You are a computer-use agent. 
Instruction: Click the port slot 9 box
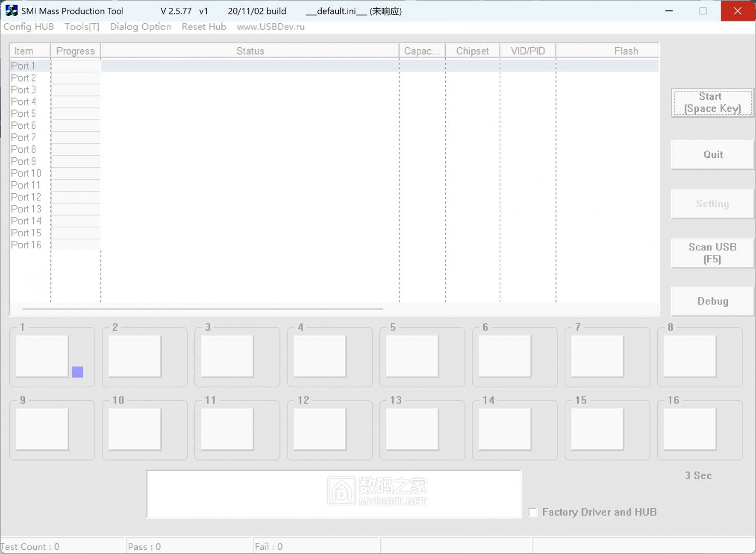tap(42, 429)
